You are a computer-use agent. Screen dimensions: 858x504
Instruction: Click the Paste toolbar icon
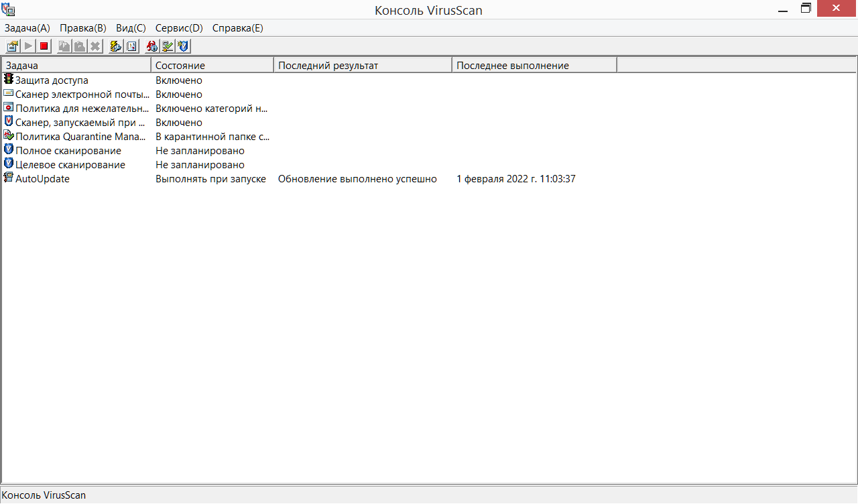tap(80, 46)
